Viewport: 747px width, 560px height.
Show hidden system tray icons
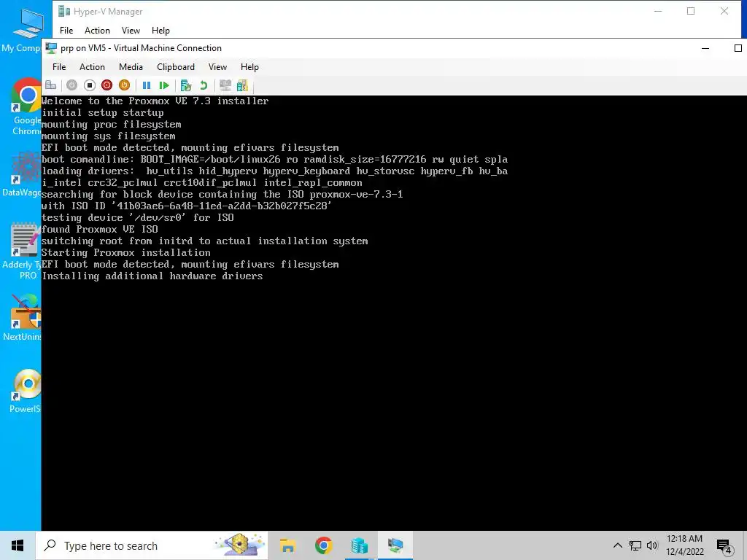(617, 545)
